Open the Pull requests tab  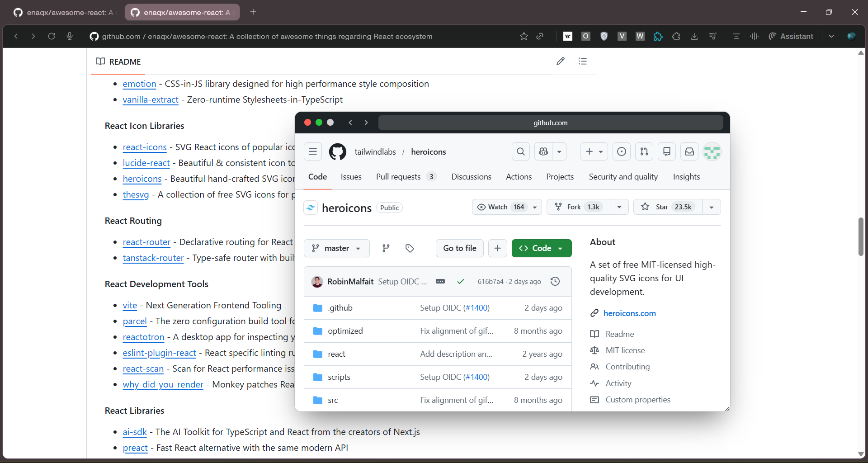point(406,177)
